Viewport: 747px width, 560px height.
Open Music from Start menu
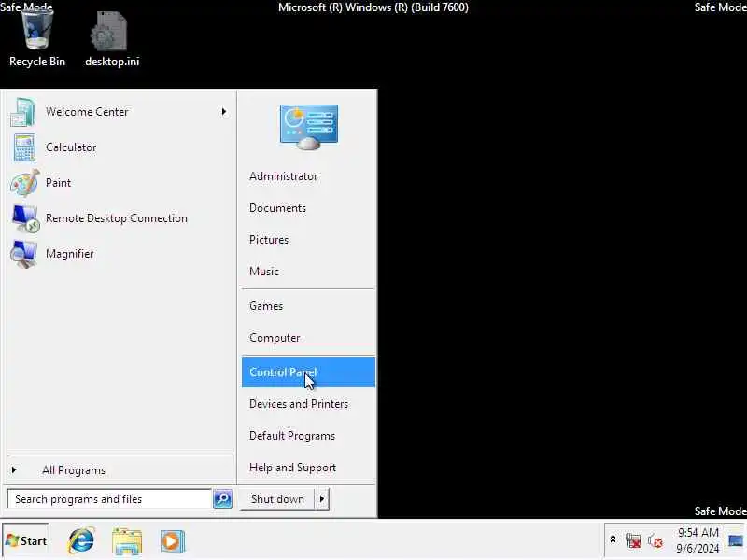click(308, 272)
